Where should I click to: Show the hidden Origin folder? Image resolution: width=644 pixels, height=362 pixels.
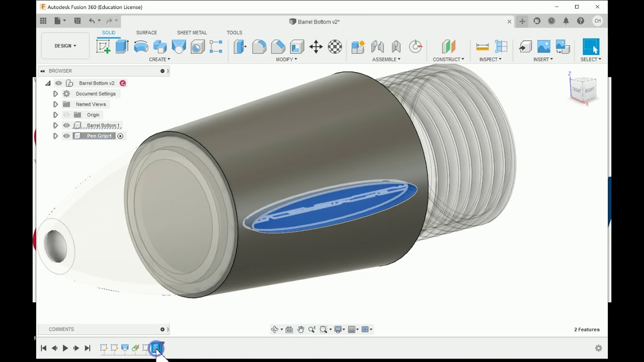pyautogui.click(x=66, y=115)
